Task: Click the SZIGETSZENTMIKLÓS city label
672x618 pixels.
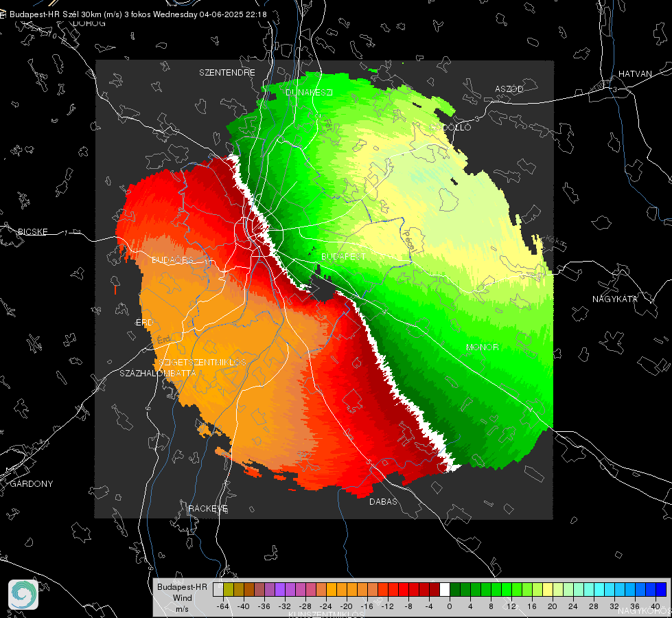Action: 202,363
